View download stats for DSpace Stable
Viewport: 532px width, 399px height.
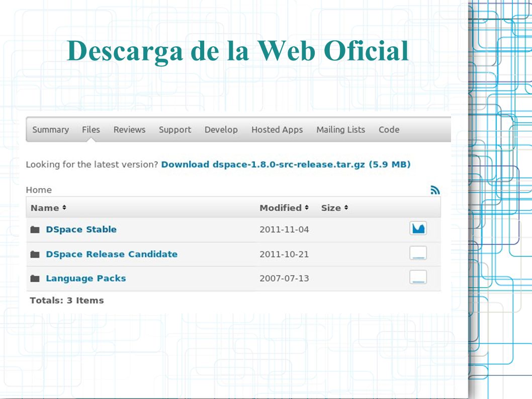(418, 228)
